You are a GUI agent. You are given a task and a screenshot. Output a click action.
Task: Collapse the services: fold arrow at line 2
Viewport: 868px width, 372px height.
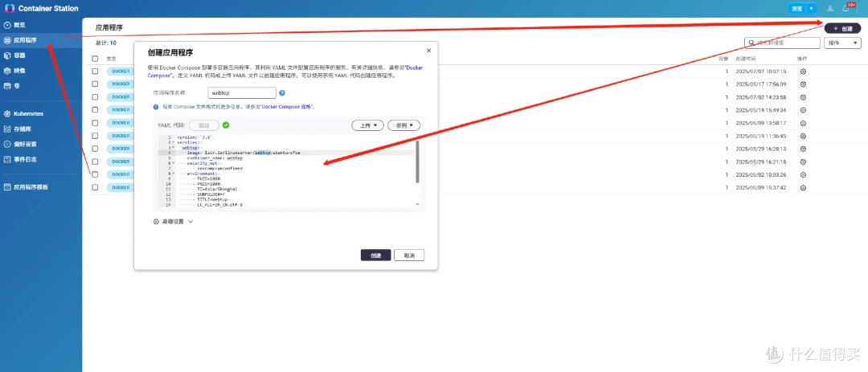(174, 142)
